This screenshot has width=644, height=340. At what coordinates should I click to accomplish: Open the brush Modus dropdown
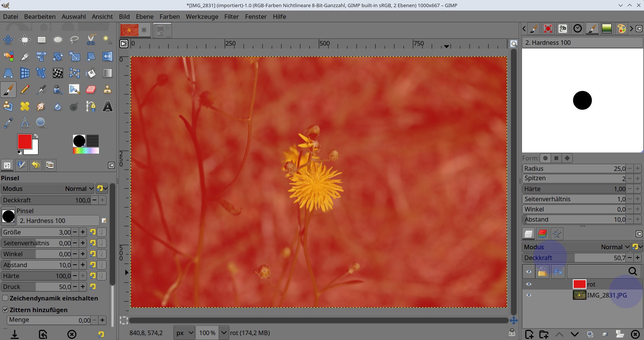click(48, 189)
